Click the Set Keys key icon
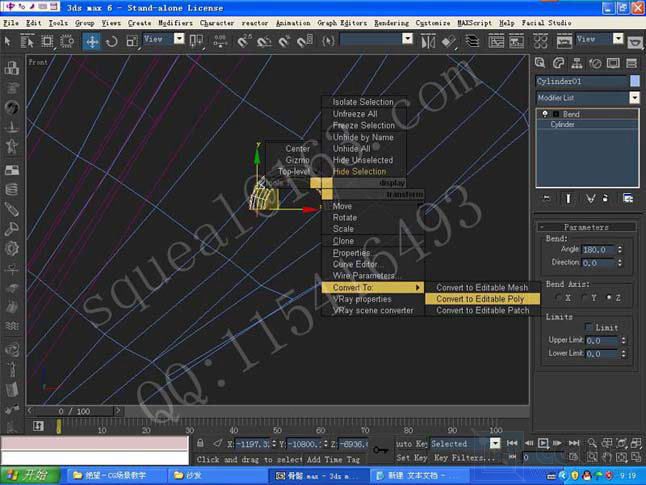This screenshot has width=646, height=485. point(380,450)
